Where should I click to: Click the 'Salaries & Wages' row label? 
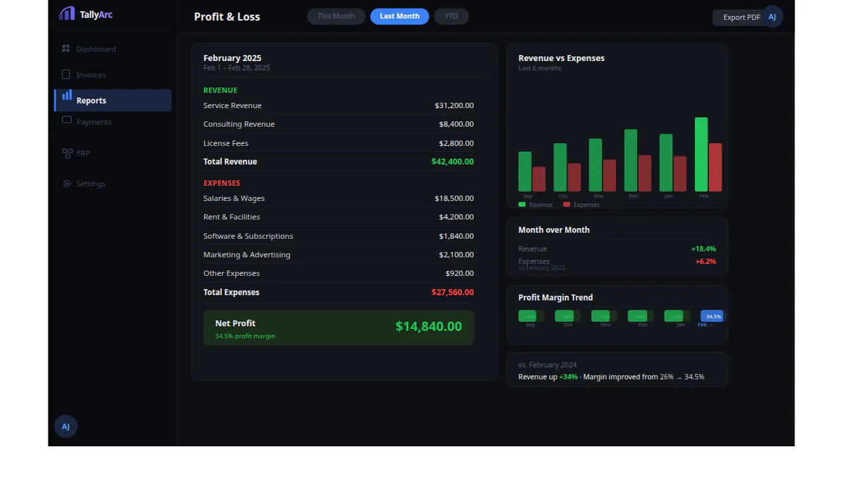[234, 198]
